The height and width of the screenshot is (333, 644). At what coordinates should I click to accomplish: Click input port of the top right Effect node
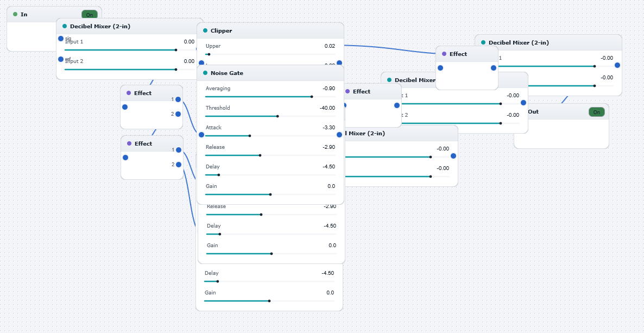click(x=440, y=68)
